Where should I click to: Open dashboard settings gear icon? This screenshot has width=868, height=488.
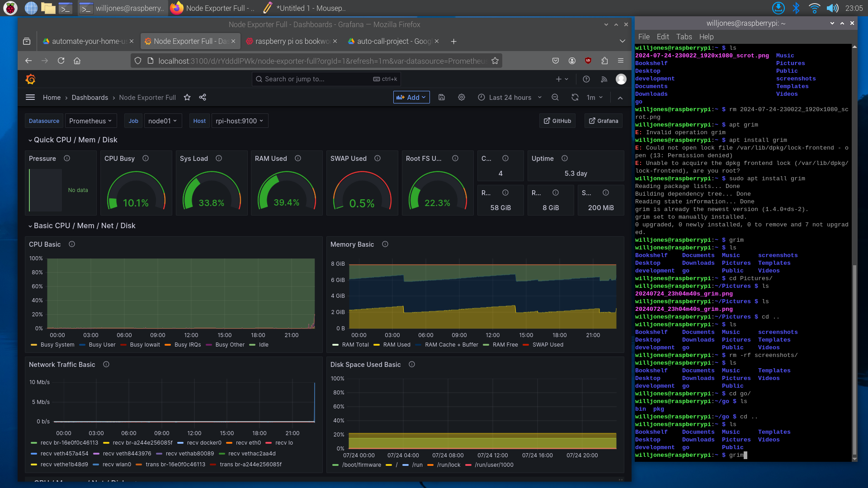(x=462, y=97)
